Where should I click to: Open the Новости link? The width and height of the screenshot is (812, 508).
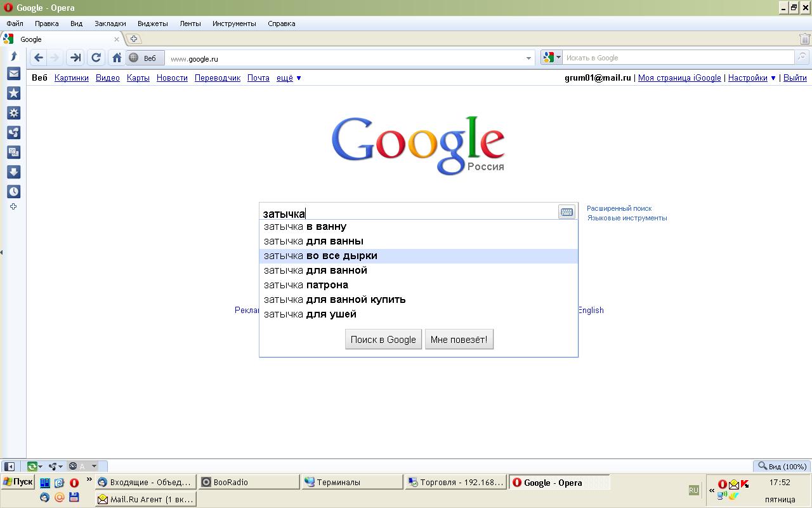click(x=172, y=78)
